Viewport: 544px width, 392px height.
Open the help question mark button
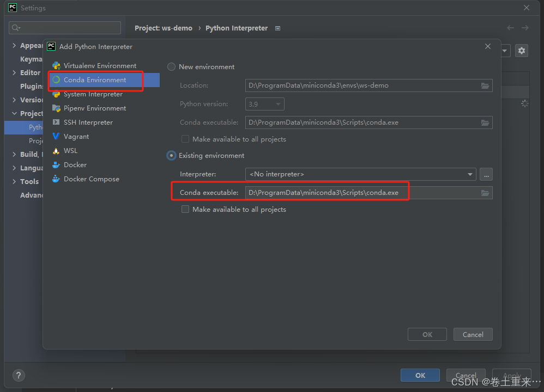click(19, 375)
